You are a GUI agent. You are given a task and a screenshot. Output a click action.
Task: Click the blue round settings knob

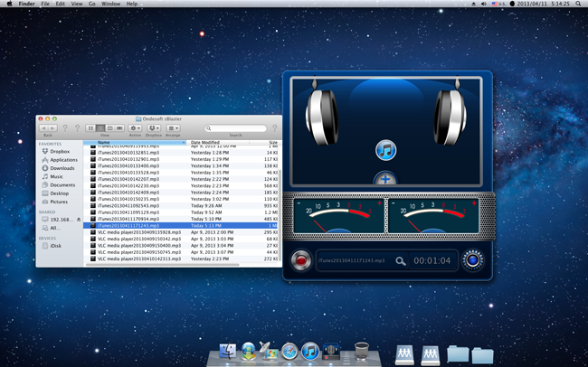point(472,260)
